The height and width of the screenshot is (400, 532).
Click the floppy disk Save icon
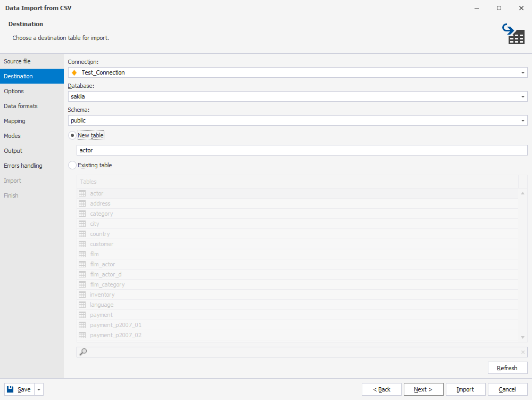(x=10, y=389)
